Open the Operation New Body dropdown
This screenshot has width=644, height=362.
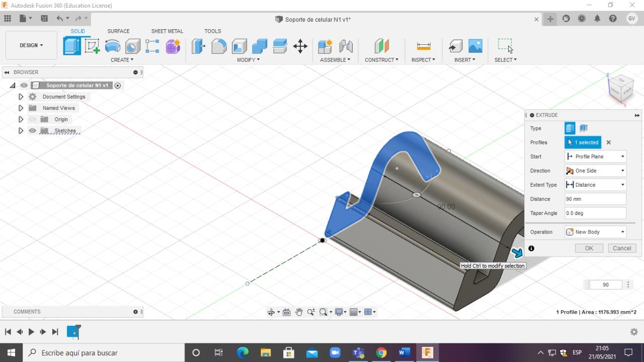595,232
